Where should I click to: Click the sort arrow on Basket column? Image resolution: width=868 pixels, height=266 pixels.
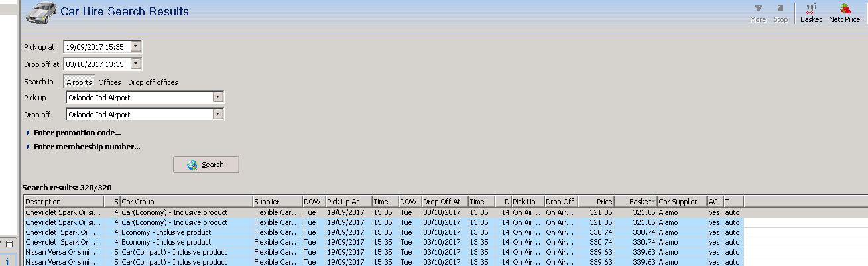pos(654,202)
